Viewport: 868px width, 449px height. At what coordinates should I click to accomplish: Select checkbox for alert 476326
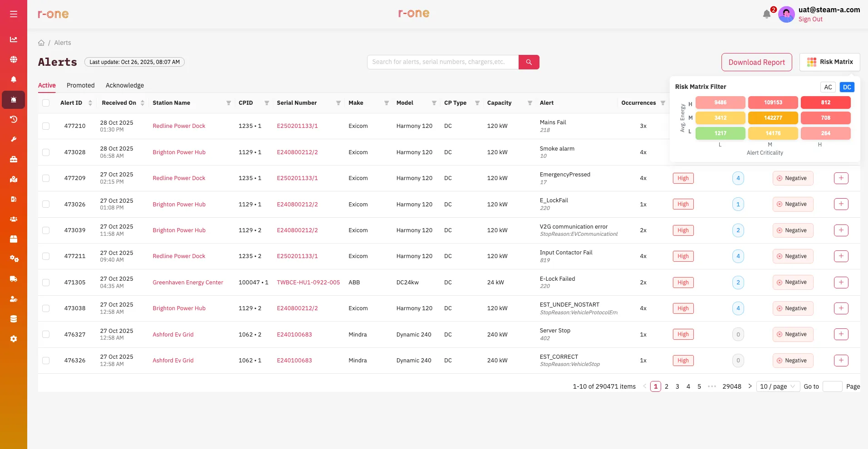point(46,361)
